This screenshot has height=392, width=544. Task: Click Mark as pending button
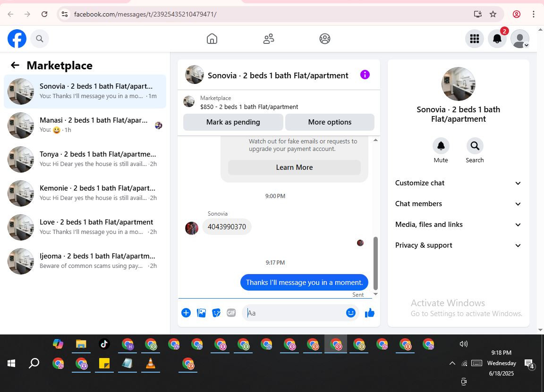pos(233,122)
